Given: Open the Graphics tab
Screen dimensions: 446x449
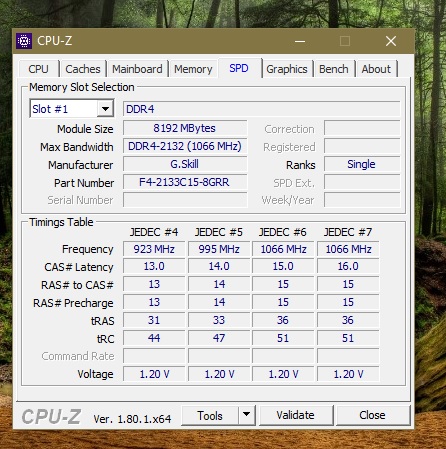Looking at the screenshot, I should point(287,69).
